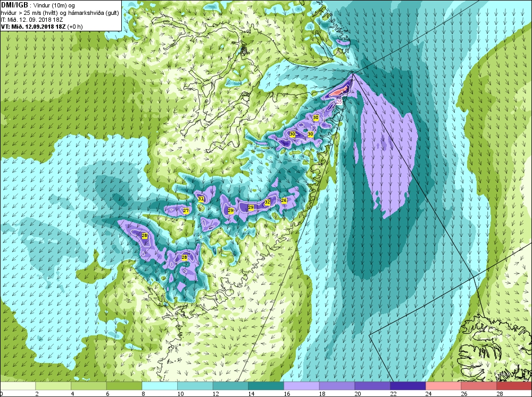Viewport: 532px width, 397px height.
Task: Click the legend scale value '24'
Action: click(x=428, y=394)
